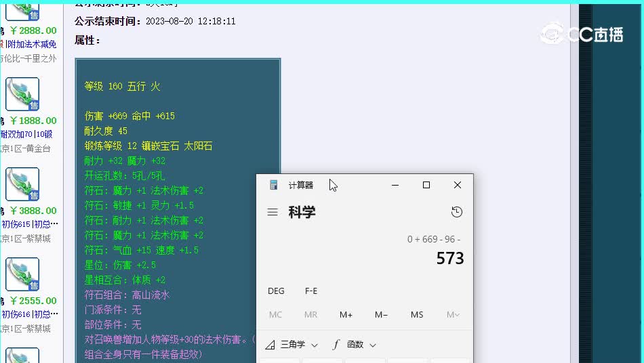Image resolution: width=644 pixels, height=363 pixels.
Task: Open Calculator history panel icon
Action: 457,212
